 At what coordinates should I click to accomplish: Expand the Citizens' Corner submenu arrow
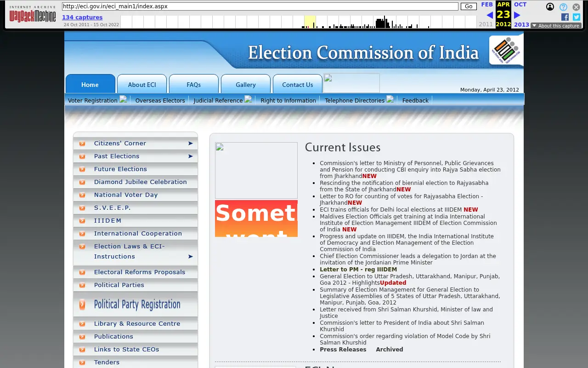(x=191, y=144)
